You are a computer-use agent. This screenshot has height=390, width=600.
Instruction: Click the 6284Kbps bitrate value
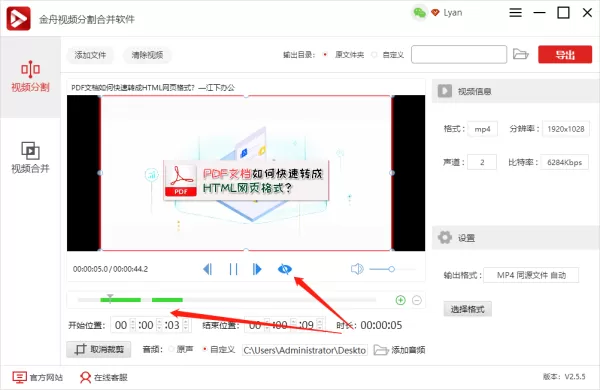(x=564, y=162)
